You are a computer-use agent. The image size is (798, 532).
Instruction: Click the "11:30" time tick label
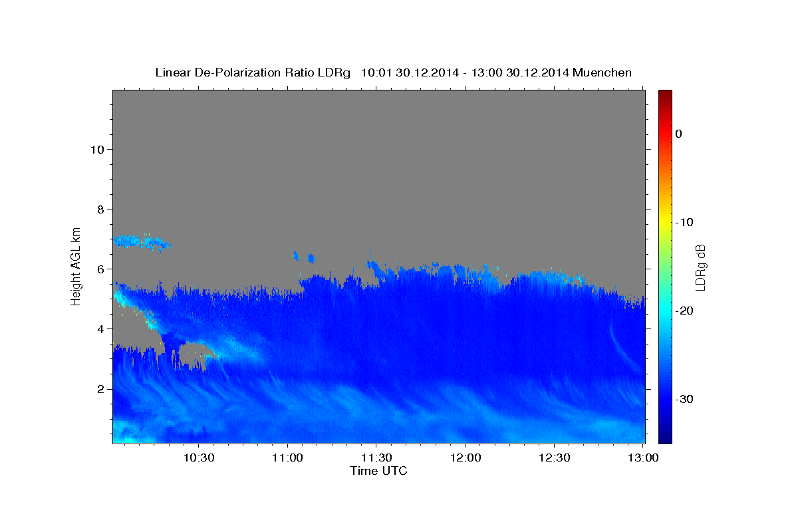pyautogui.click(x=376, y=458)
